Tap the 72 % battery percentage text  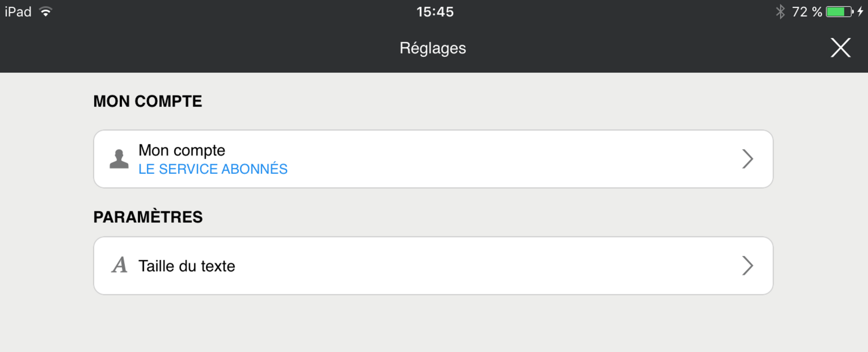click(807, 12)
